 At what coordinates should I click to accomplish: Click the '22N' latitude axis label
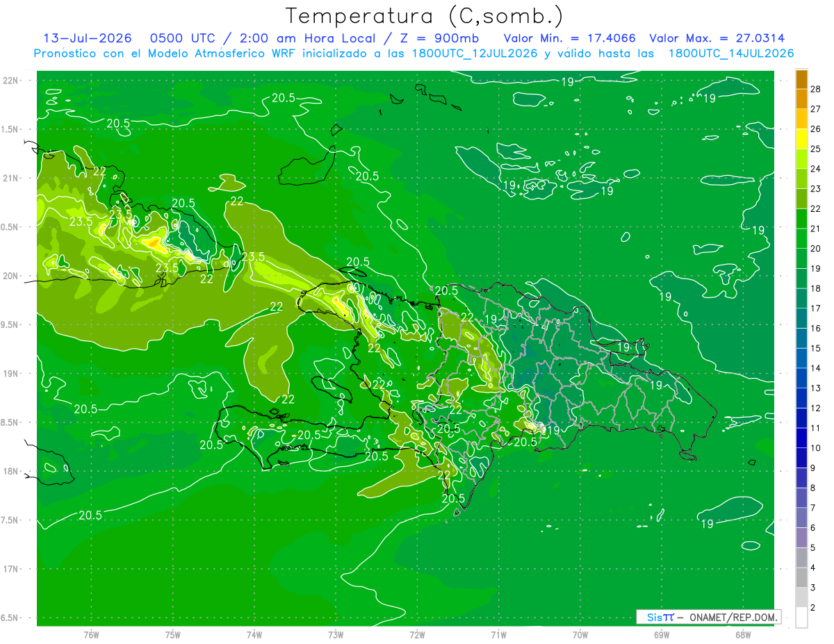[10, 81]
